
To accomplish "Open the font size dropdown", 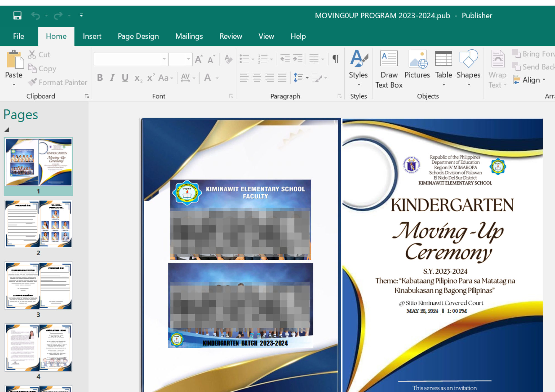I will pyautogui.click(x=188, y=59).
